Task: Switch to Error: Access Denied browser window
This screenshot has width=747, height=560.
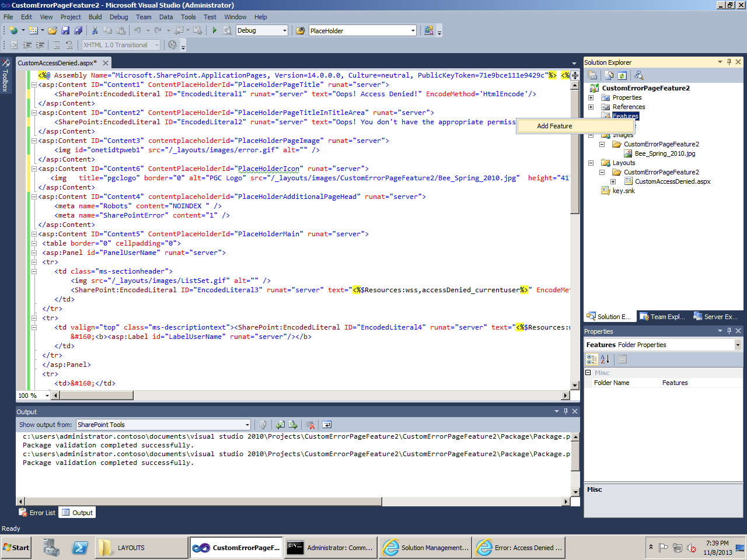Action: pos(519,548)
